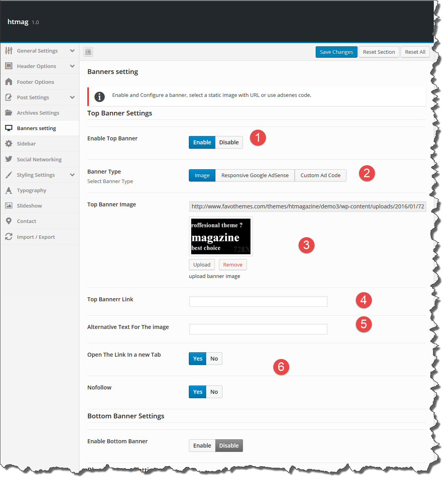Click the Sidebar gear icon

(x=9, y=144)
